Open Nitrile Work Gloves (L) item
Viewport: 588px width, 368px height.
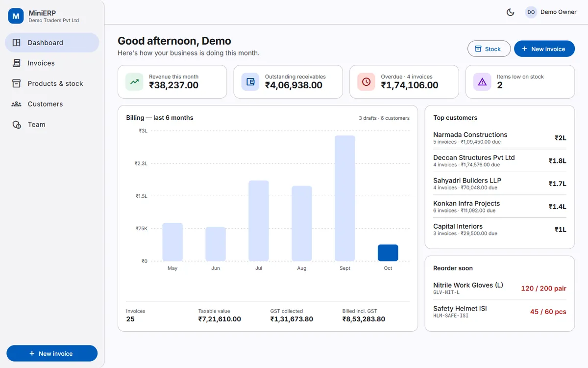[x=500, y=289]
